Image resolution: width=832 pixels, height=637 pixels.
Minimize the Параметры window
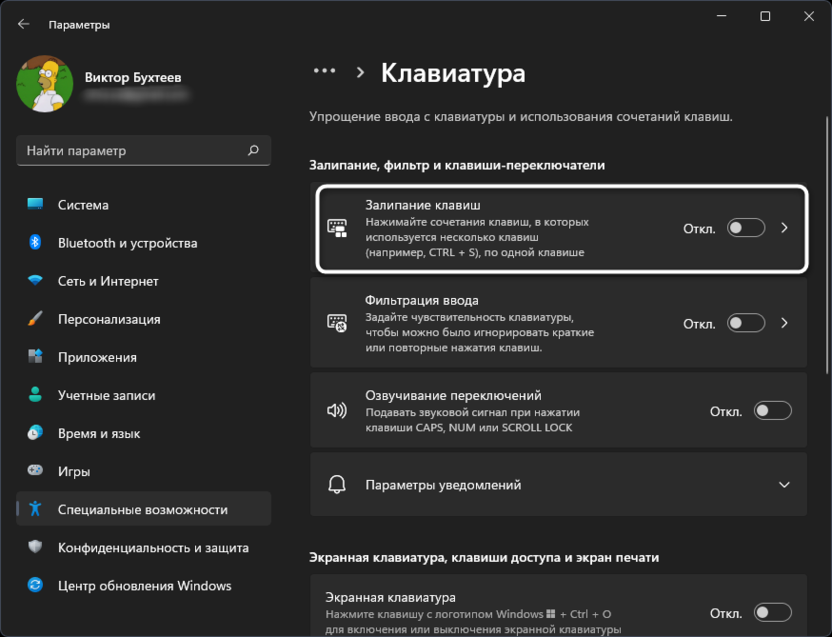721,16
